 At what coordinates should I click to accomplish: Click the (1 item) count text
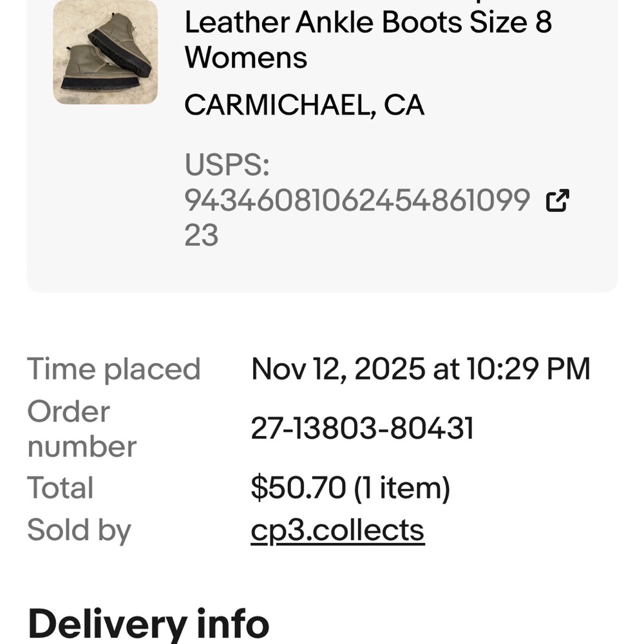pos(402,488)
